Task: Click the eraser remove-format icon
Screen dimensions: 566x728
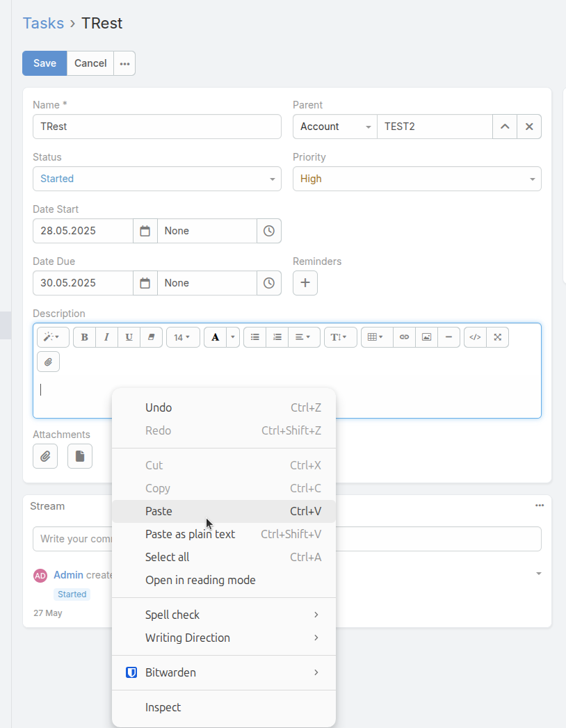Action: click(x=151, y=337)
